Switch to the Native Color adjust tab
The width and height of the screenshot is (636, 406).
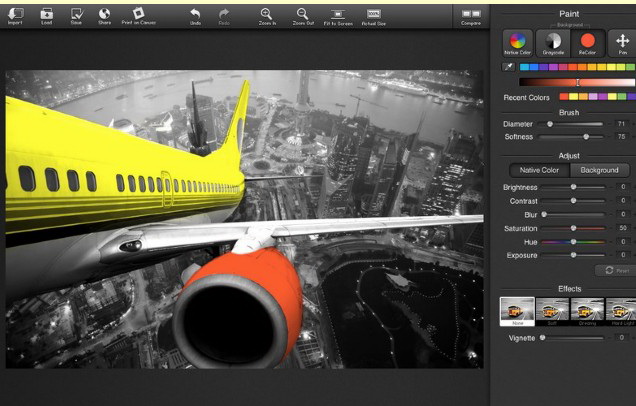[x=539, y=170]
